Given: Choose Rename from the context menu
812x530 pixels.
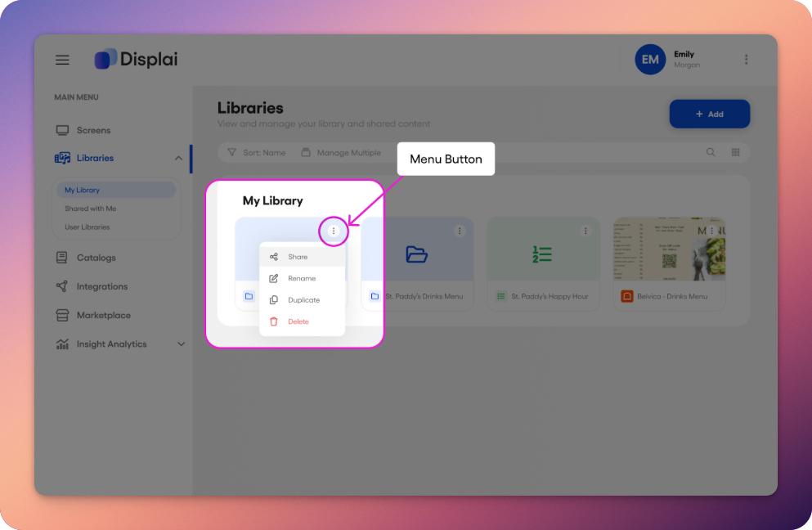Looking at the screenshot, I should coord(302,278).
